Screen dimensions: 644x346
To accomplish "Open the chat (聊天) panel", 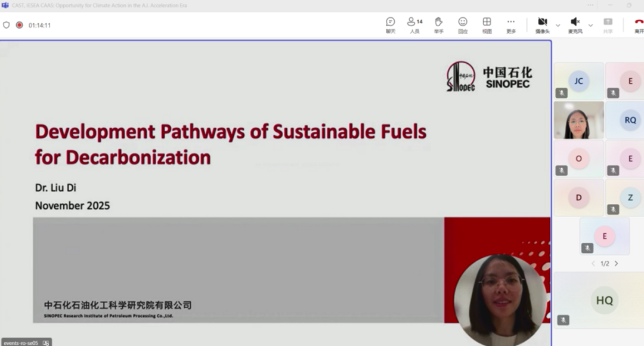I will pyautogui.click(x=391, y=24).
